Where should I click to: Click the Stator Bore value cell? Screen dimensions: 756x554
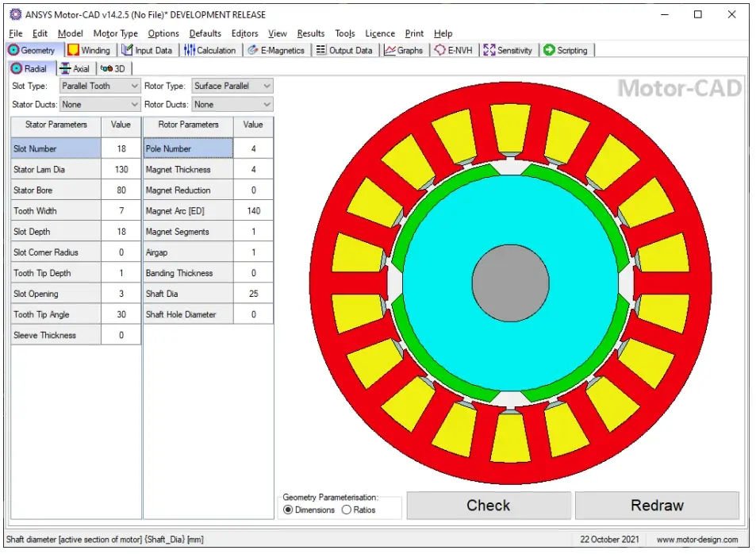121,190
